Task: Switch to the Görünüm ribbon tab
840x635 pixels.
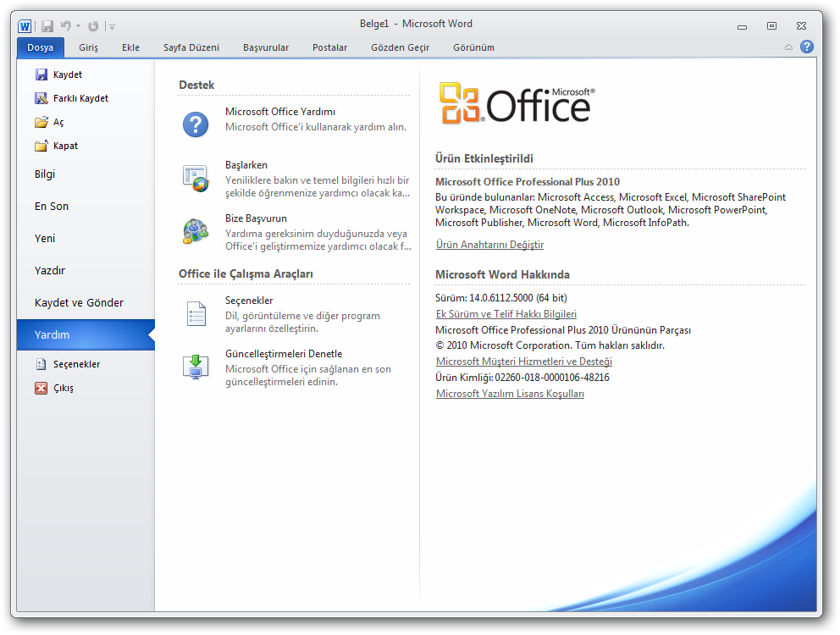Action: point(473,47)
